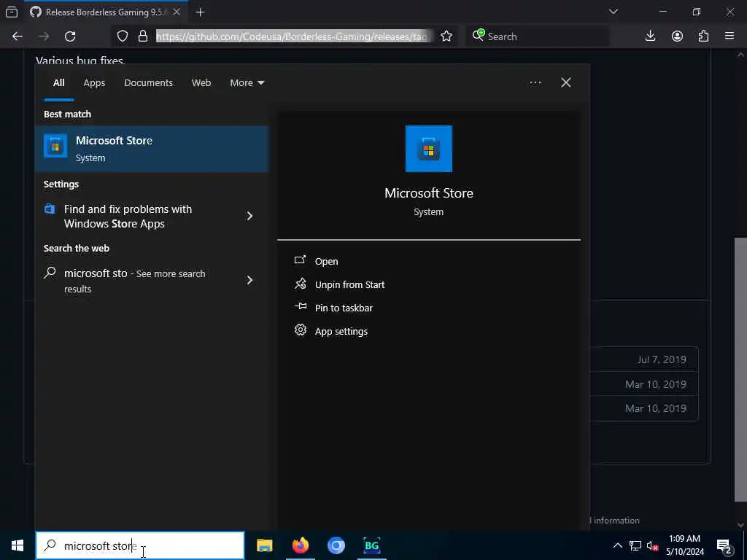
Task: Choose Unpin from Start
Action: click(x=349, y=284)
